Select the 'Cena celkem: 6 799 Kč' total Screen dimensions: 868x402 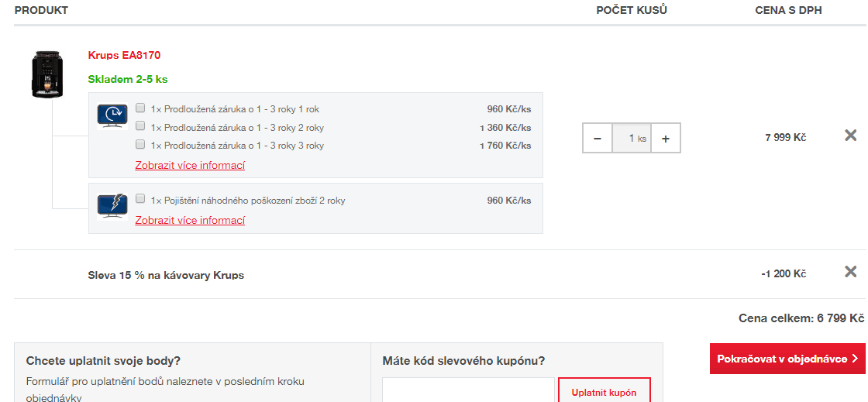(801, 318)
